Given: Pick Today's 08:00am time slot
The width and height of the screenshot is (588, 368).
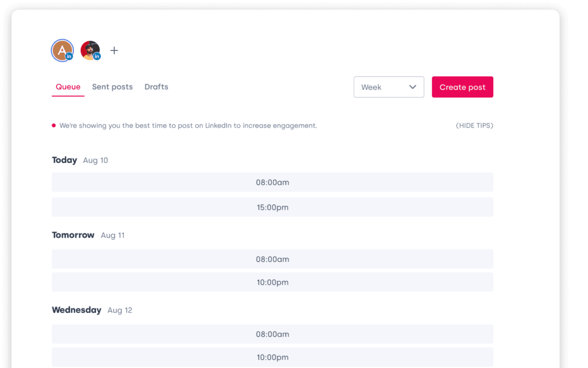Looking at the screenshot, I should coord(272,182).
